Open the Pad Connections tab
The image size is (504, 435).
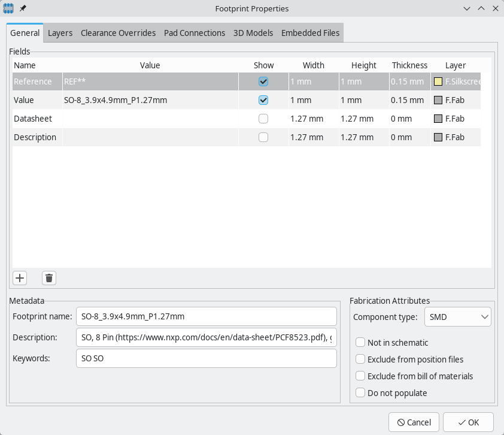coord(195,33)
